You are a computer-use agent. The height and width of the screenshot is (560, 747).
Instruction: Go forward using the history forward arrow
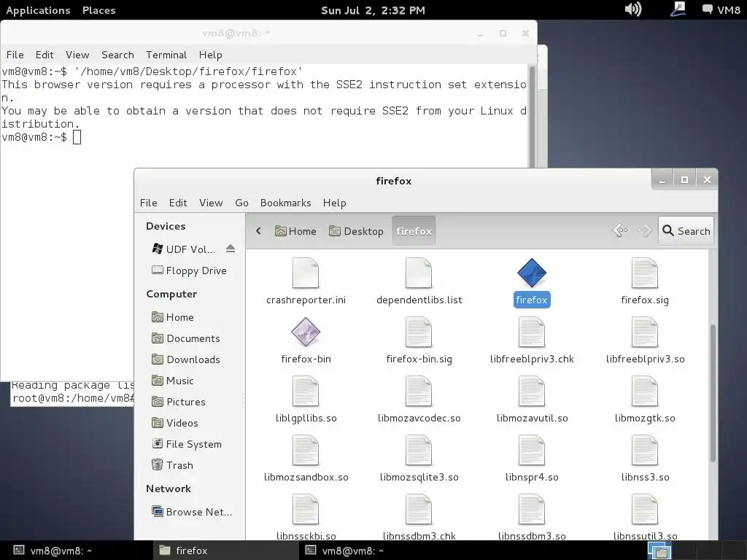(x=645, y=231)
